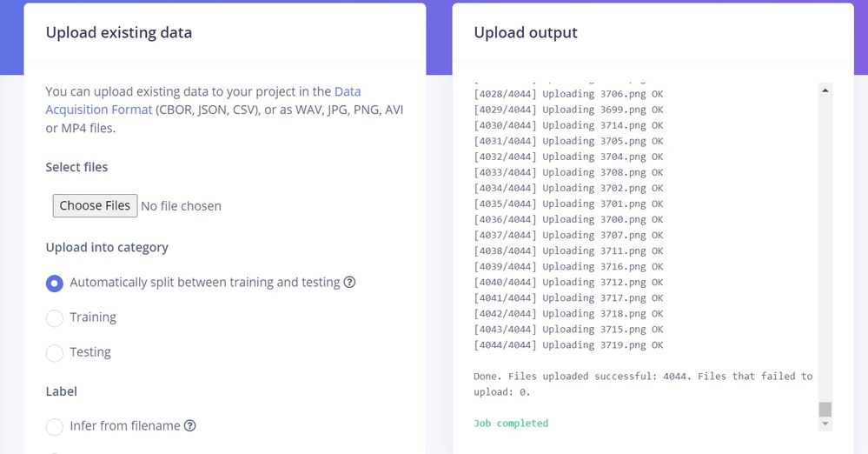The image size is (868, 454).
Task: Click help icon next to Infer from filename
Action: pyautogui.click(x=189, y=425)
